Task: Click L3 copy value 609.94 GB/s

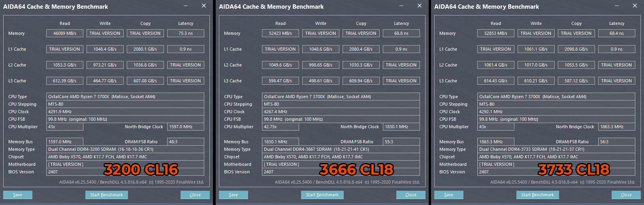Action: tap(361, 81)
